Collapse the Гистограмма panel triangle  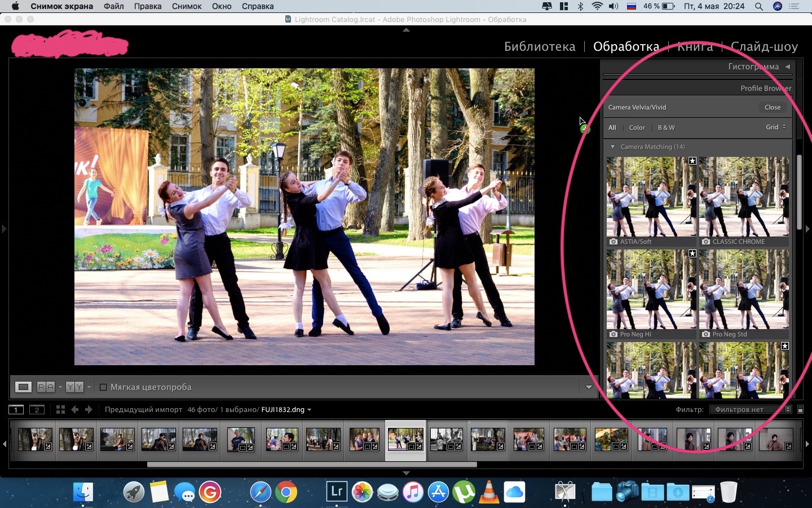point(788,67)
